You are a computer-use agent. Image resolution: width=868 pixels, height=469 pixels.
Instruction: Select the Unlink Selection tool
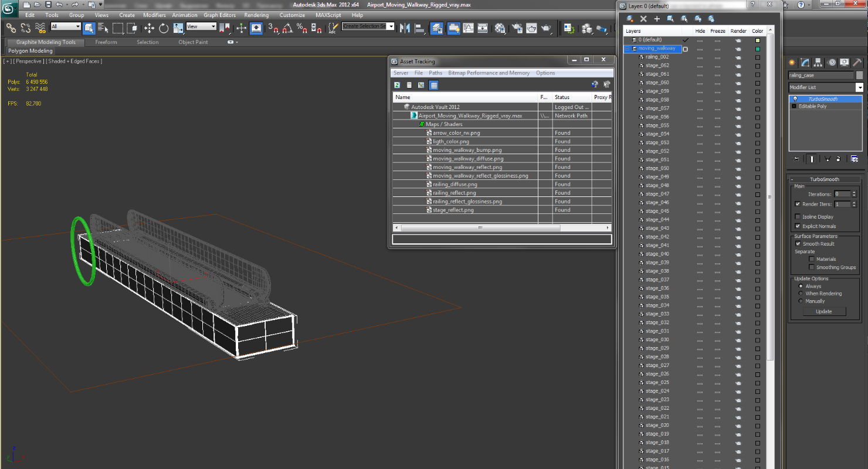pyautogui.click(x=26, y=28)
